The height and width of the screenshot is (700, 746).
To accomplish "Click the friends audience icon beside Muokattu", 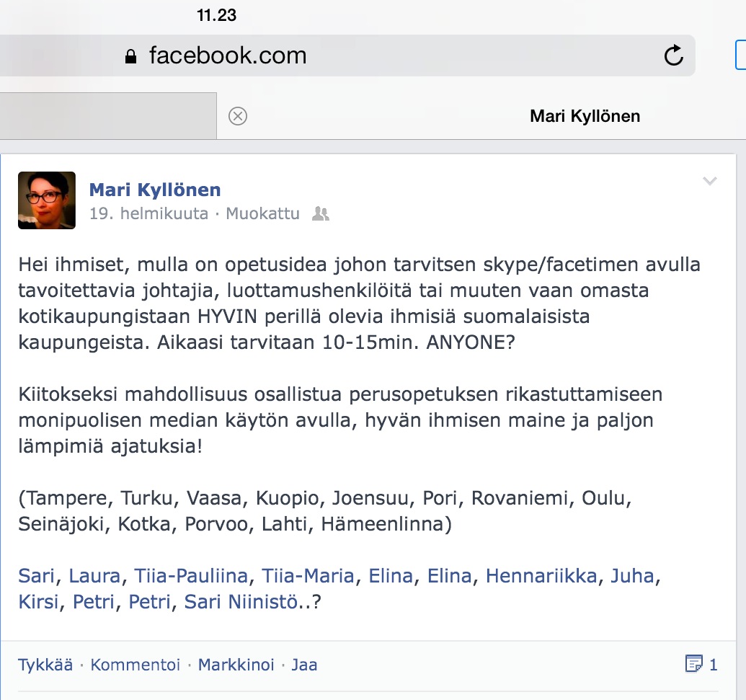I will pos(321,213).
